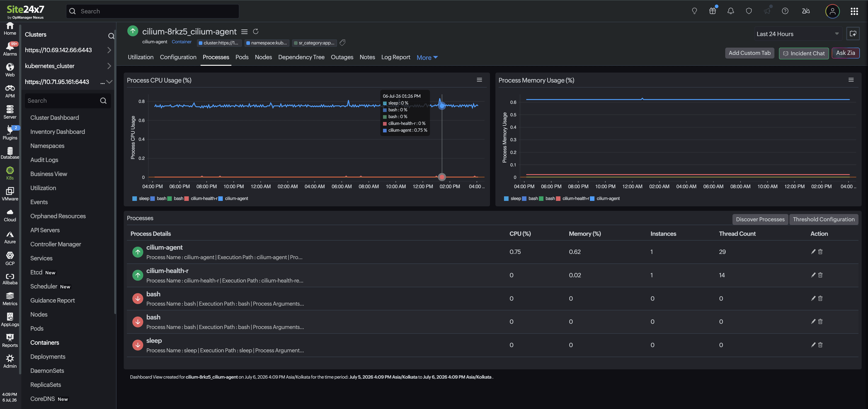Focus the cluster sidebar Search field

tap(68, 101)
